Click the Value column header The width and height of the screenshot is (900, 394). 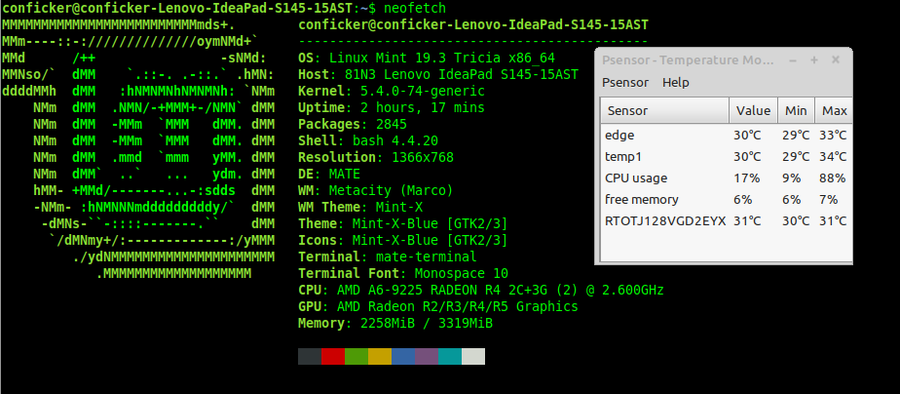click(754, 110)
